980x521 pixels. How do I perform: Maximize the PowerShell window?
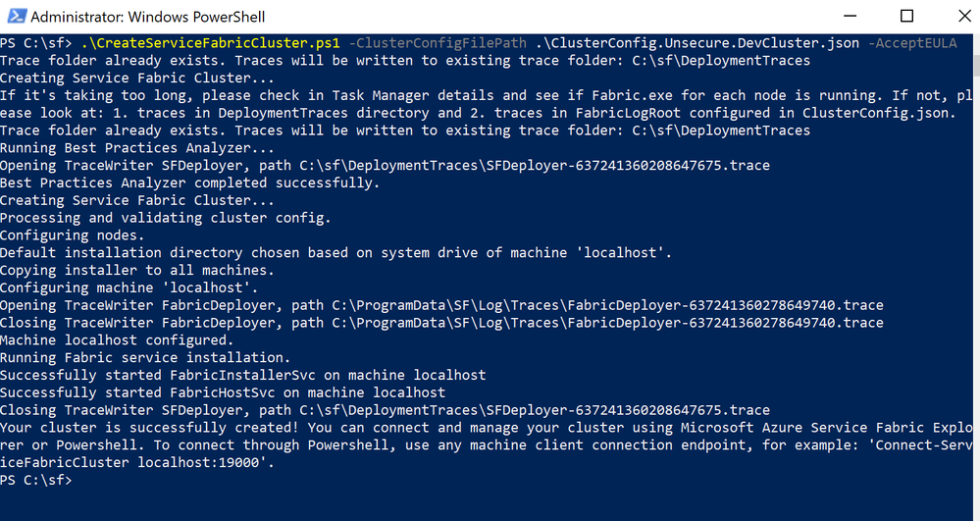click(x=906, y=17)
